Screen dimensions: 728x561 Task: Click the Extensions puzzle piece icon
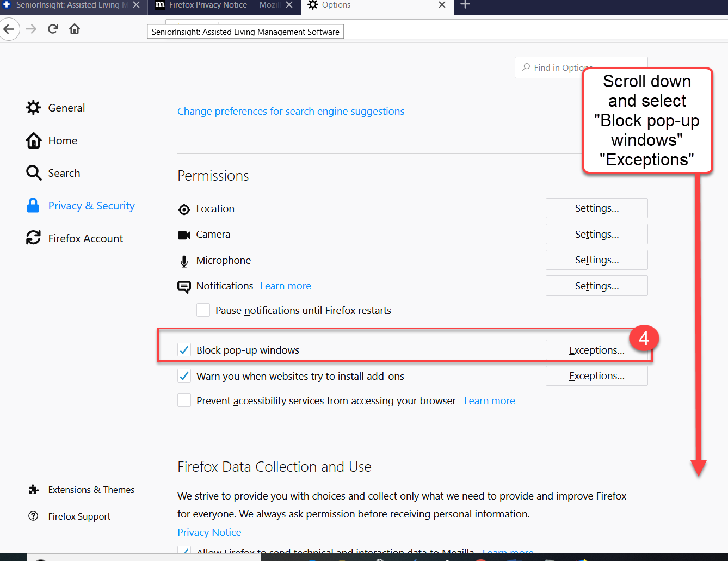tap(33, 490)
